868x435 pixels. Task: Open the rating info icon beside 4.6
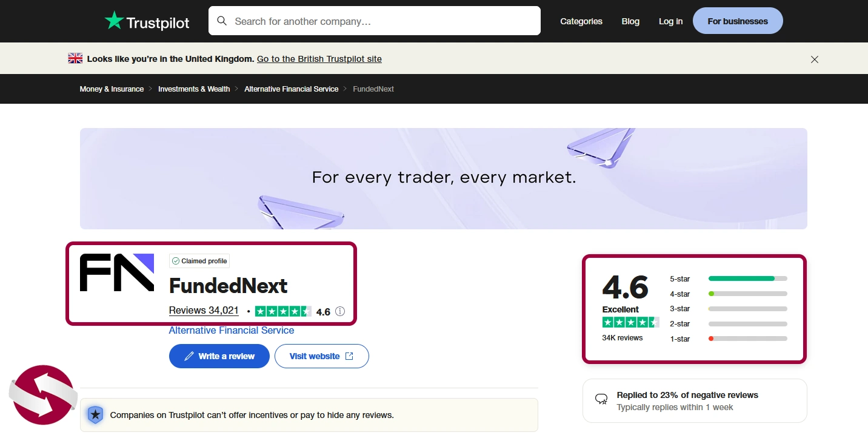(340, 311)
